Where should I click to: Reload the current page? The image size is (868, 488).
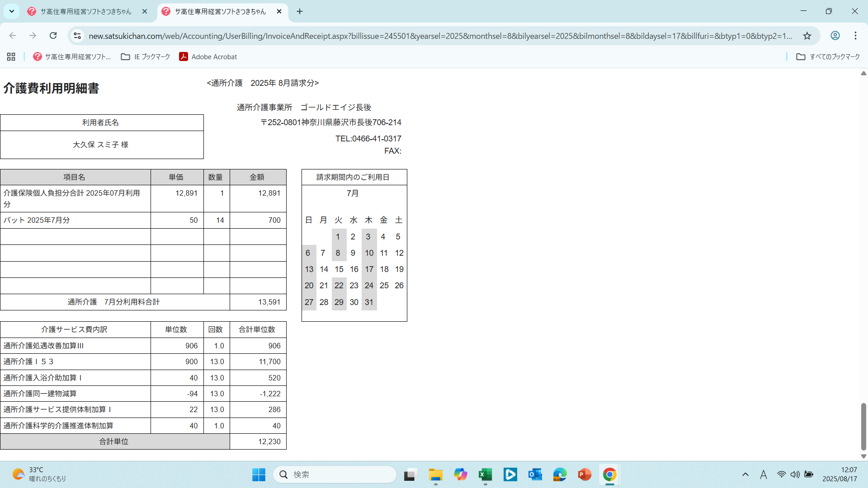53,36
